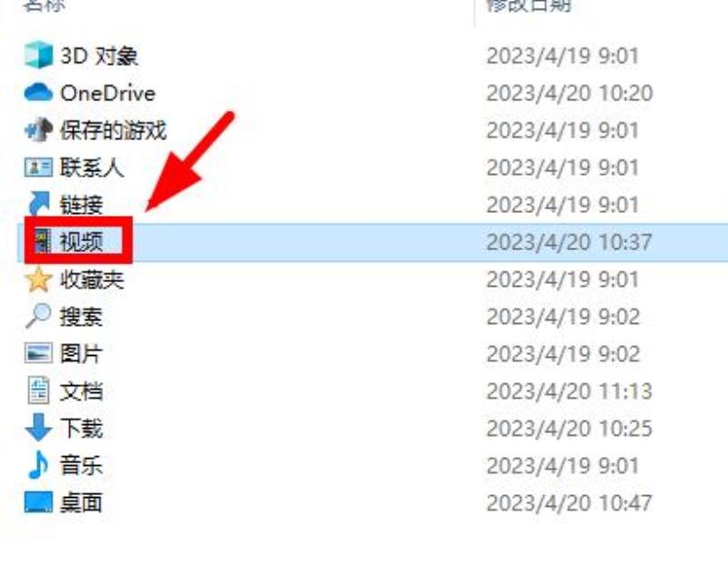This screenshot has width=728, height=568.
Task: Click the 链接 shortcut arrow icon
Action: (x=38, y=204)
